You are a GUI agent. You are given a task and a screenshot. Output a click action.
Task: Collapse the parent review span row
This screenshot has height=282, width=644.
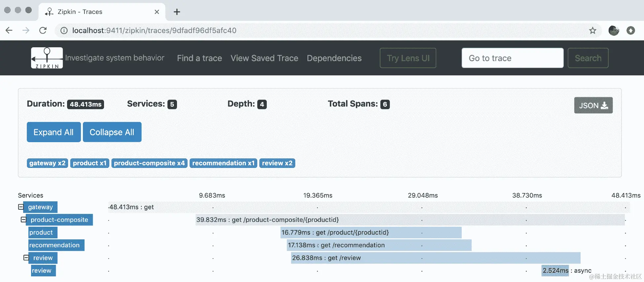26,258
